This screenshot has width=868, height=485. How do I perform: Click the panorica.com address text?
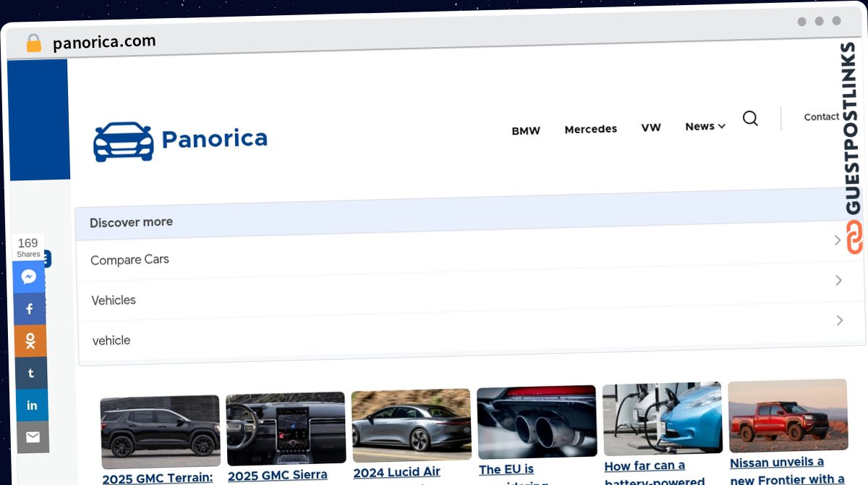104,42
